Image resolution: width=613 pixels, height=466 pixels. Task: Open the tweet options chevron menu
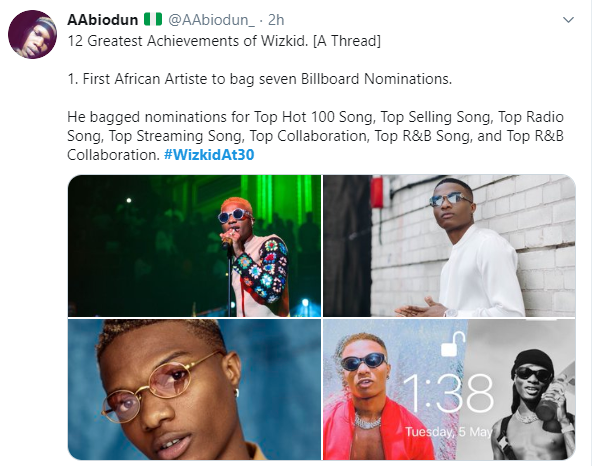[568, 20]
